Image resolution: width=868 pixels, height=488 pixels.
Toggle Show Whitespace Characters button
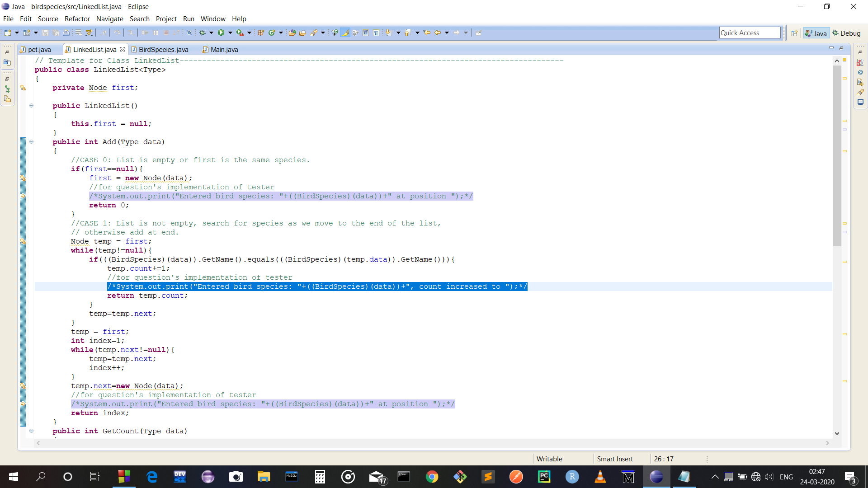pyautogui.click(x=376, y=33)
